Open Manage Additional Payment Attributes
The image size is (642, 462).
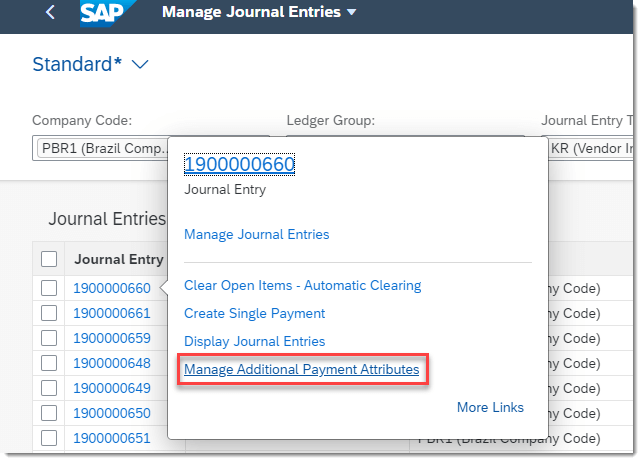[302, 369]
